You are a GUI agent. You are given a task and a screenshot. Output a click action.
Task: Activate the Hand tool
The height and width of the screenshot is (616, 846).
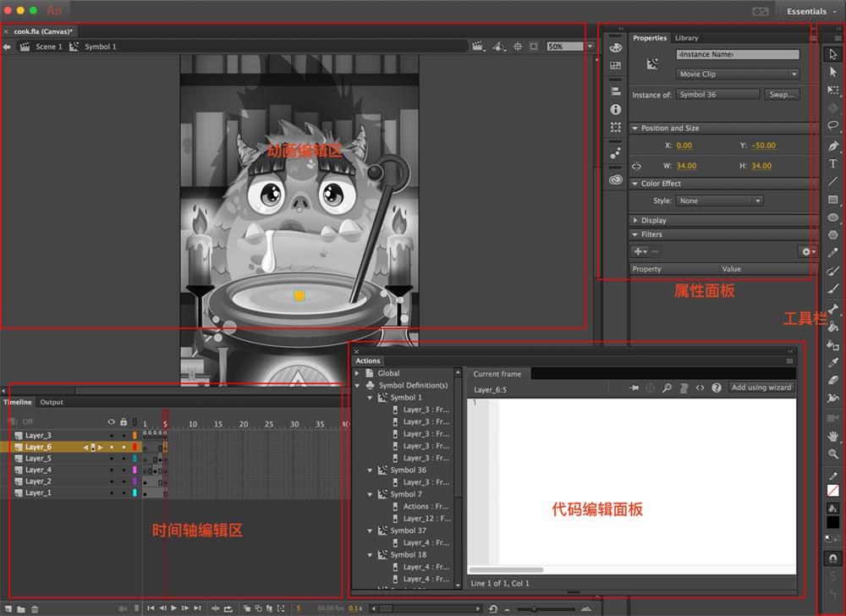pos(832,436)
